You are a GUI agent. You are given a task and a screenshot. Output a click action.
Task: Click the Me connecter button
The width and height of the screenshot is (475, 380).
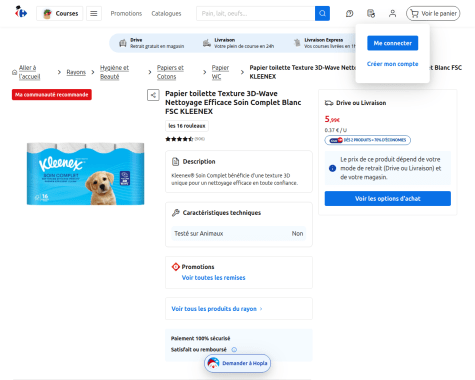point(392,43)
